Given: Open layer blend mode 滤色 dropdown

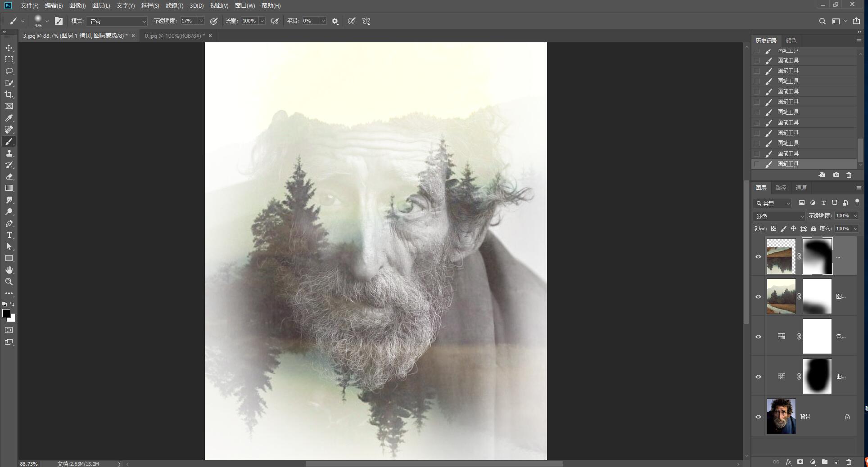Looking at the screenshot, I should 779,216.
